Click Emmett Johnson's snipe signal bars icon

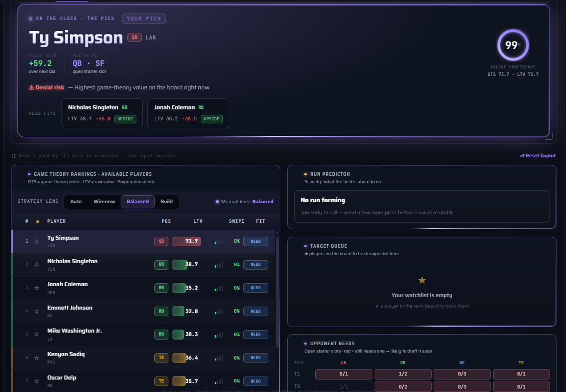tap(219, 311)
